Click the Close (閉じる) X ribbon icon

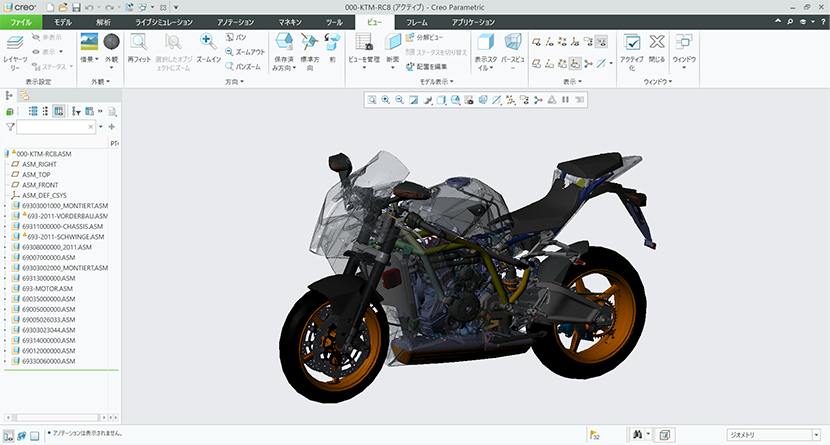click(657, 41)
